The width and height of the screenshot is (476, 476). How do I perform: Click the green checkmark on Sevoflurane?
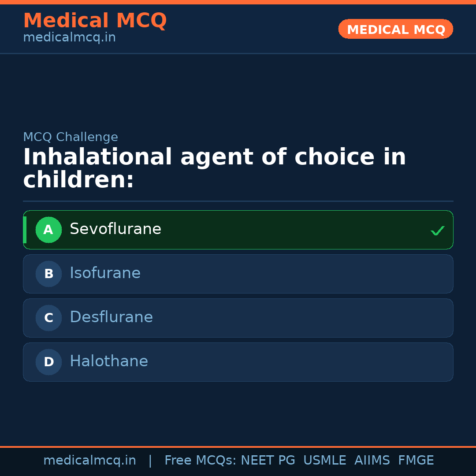437,231
